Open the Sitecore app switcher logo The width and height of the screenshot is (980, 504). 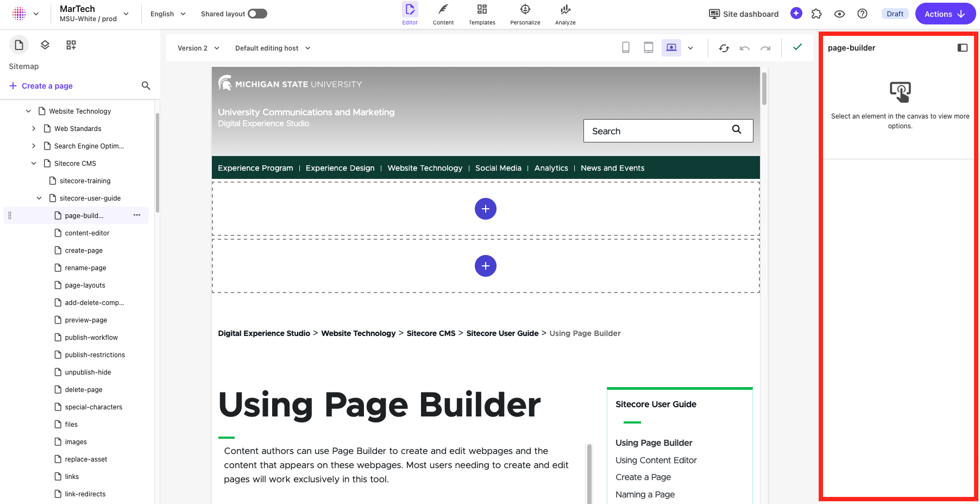[19, 14]
